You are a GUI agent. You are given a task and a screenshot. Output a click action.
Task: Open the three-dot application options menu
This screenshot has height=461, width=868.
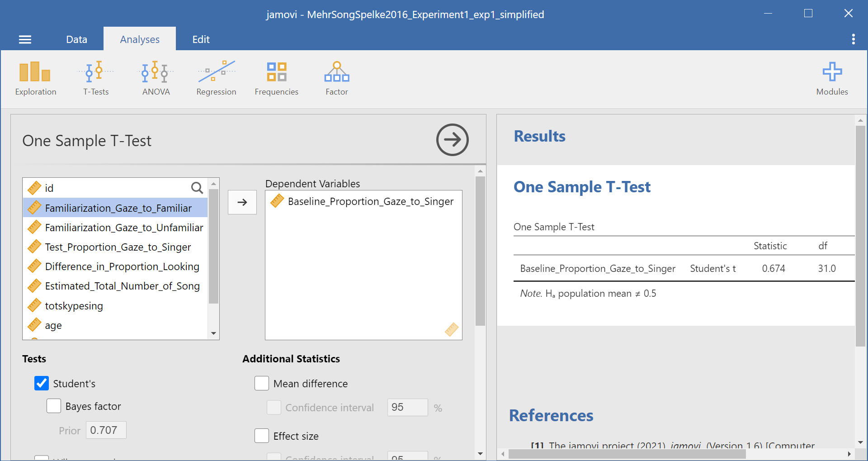tap(853, 39)
